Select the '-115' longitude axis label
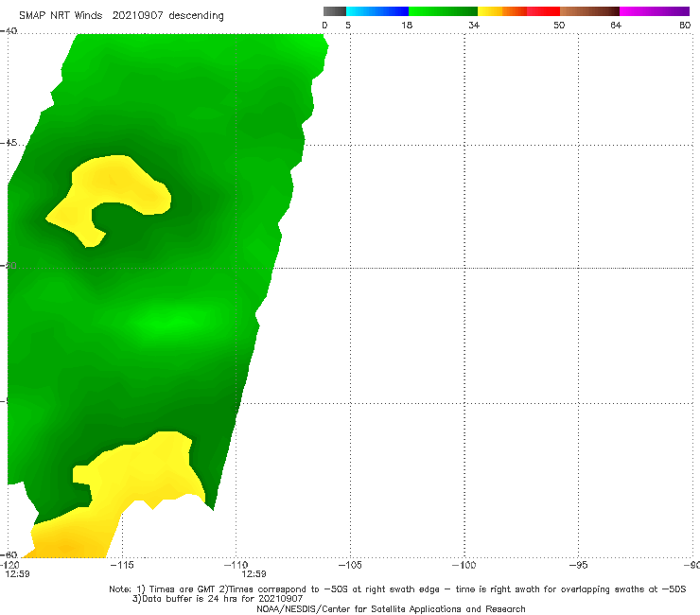Screen dimensions: 700x615 point(122,565)
